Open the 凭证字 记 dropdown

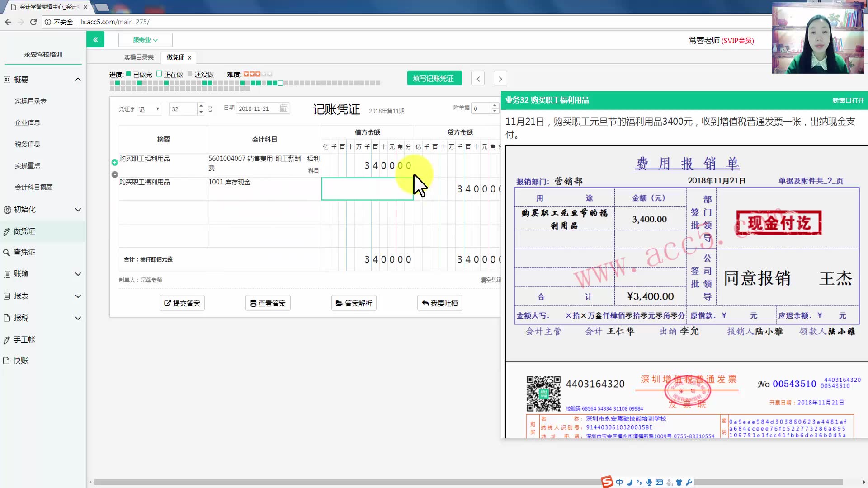[149, 108]
